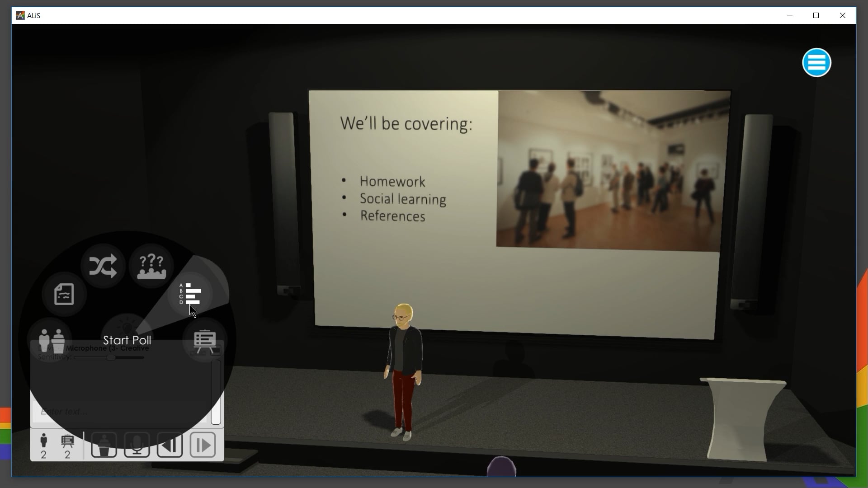Click the ALiS title bar app icon
The image size is (868, 488).
pyautogui.click(x=20, y=15)
